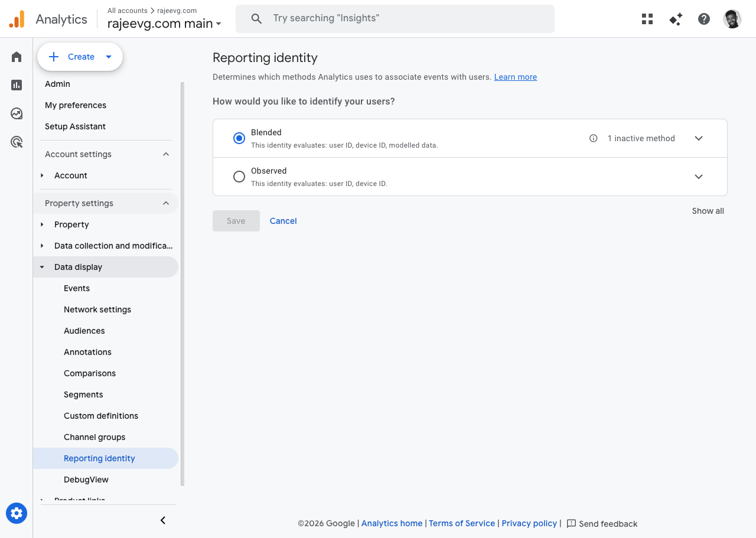
Task: Open the Explore icon in the sidebar
Action: pyautogui.click(x=16, y=113)
